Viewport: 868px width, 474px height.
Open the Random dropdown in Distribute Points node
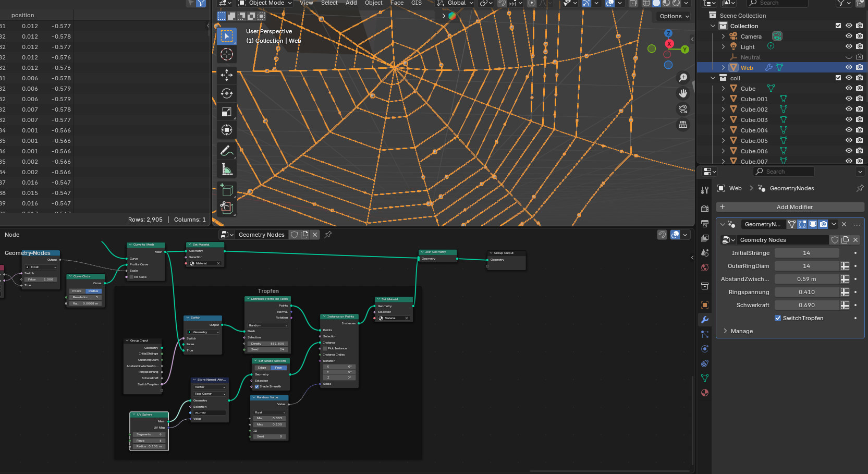[267, 325]
